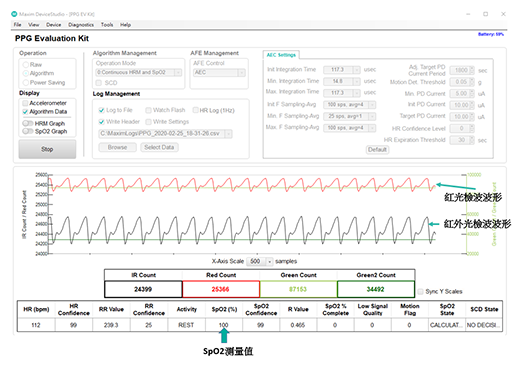Switch to the AEC Settings tab
The image size is (520, 365).
[x=281, y=55]
